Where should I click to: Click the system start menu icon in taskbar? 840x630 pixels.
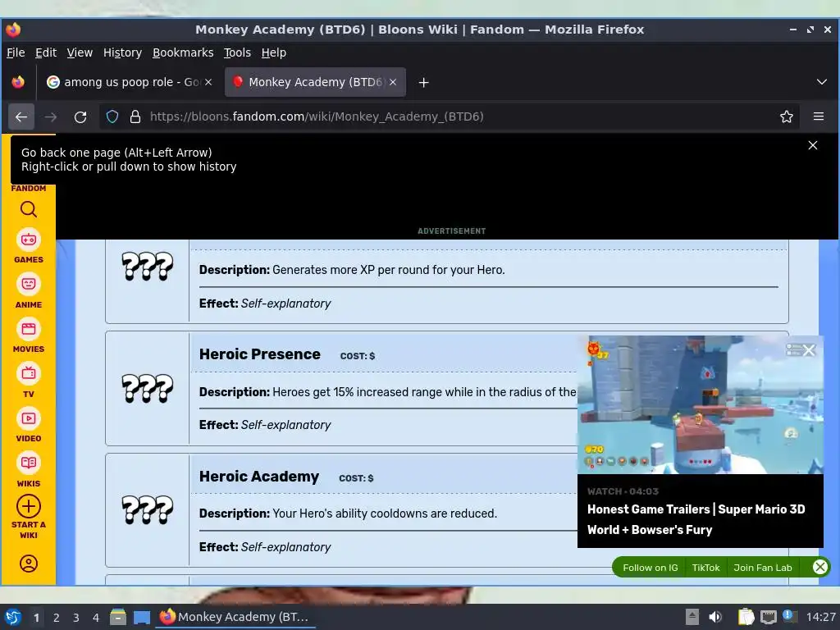click(13, 617)
